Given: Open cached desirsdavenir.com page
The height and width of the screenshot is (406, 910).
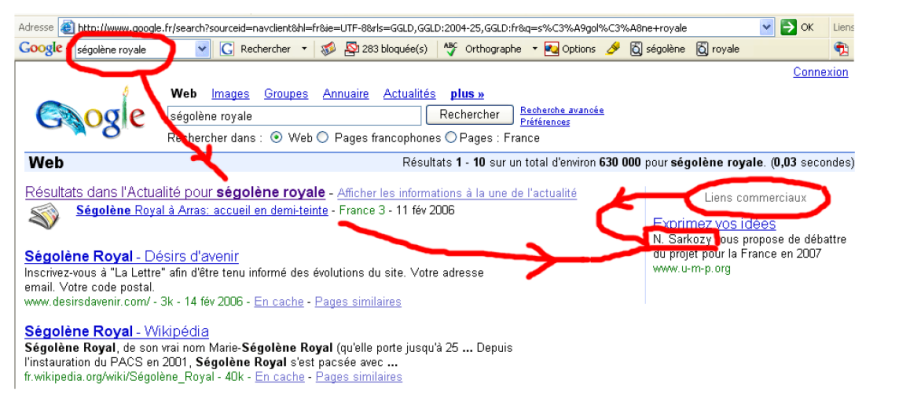Looking at the screenshot, I should [x=279, y=302].
